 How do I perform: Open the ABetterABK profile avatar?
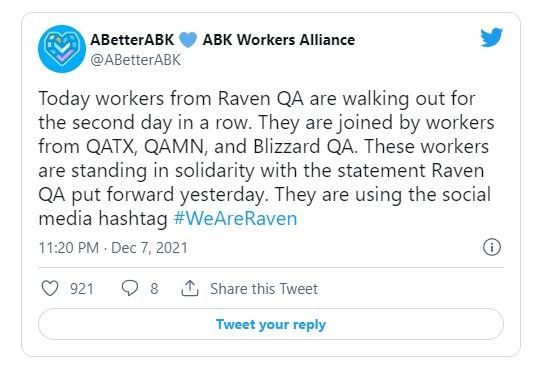62,49
